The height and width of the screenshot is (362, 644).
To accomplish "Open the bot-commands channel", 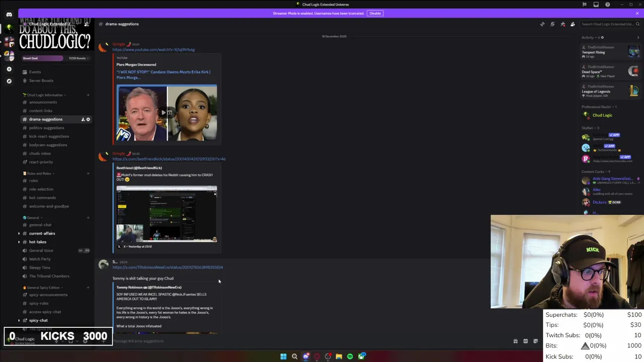I will click(x=55, y=198).
